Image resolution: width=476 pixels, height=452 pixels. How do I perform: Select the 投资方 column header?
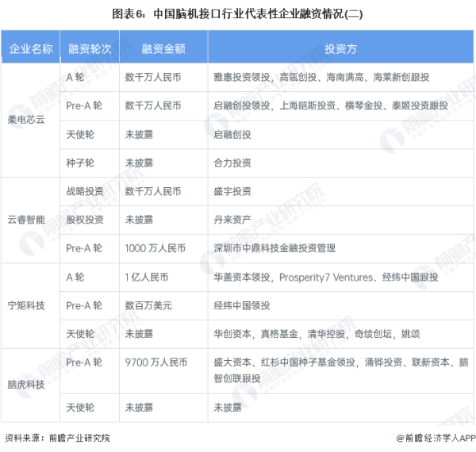[x=340, y=49]
